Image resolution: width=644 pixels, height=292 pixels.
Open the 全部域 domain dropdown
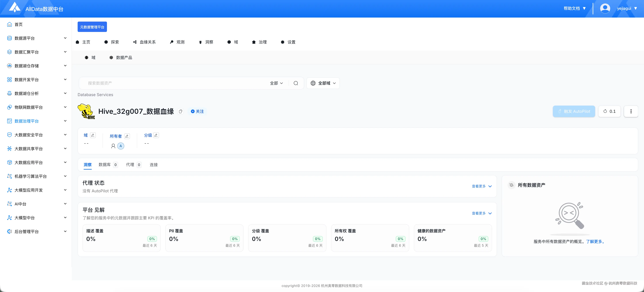pyautogui.click(x=323, y=83)
